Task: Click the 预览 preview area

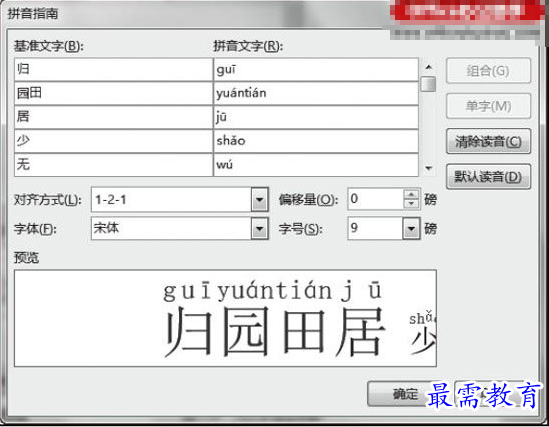Action: coord(225,318)
